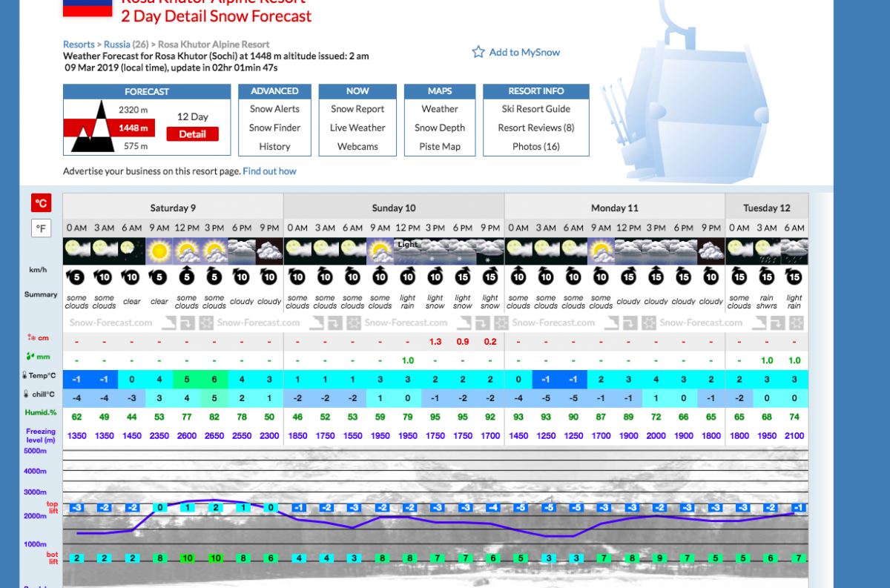The image size is (890, 588).
Task: Click the Tuesday 12 day header
Action: coord(767,208)
